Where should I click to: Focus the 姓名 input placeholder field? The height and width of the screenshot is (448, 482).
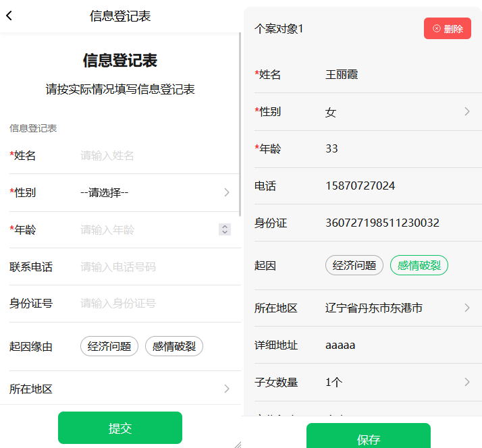pos(155,155)
